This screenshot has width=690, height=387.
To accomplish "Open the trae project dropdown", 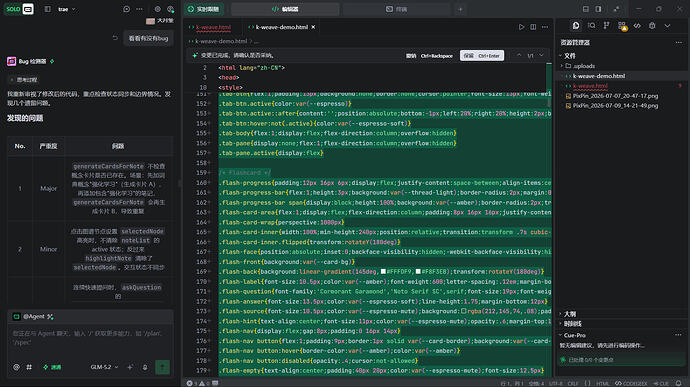I will 67,9.
